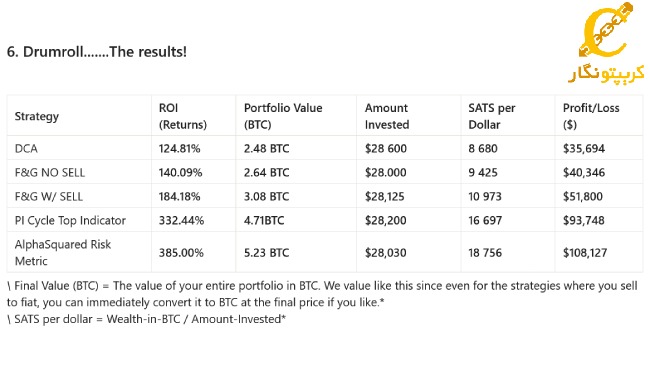
Task: Click the Strategy column header
Action: 37,116
